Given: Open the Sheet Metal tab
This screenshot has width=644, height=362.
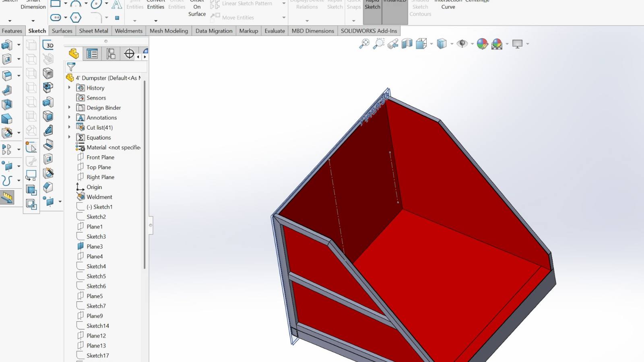Looking at the screenshot, I should pyautogui.click(x=94, y=31).
